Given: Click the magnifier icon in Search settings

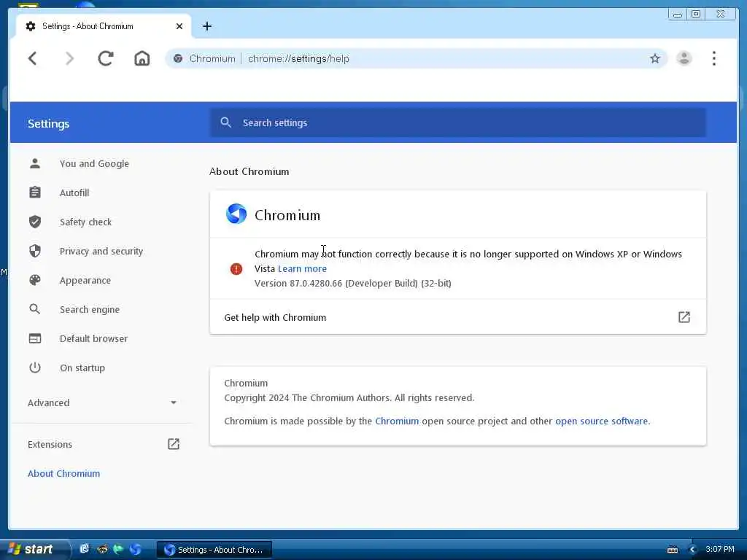Looking at the screenshot, I should tap(226, 122).
